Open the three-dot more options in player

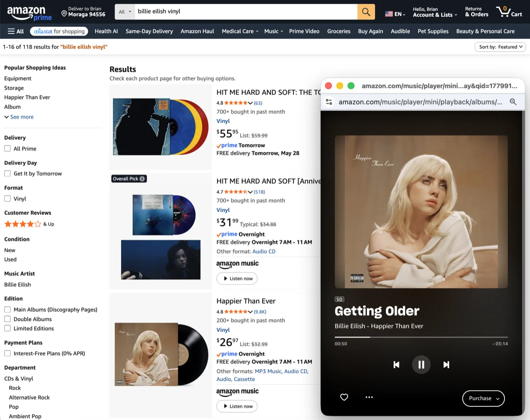(x=369, y=397)
